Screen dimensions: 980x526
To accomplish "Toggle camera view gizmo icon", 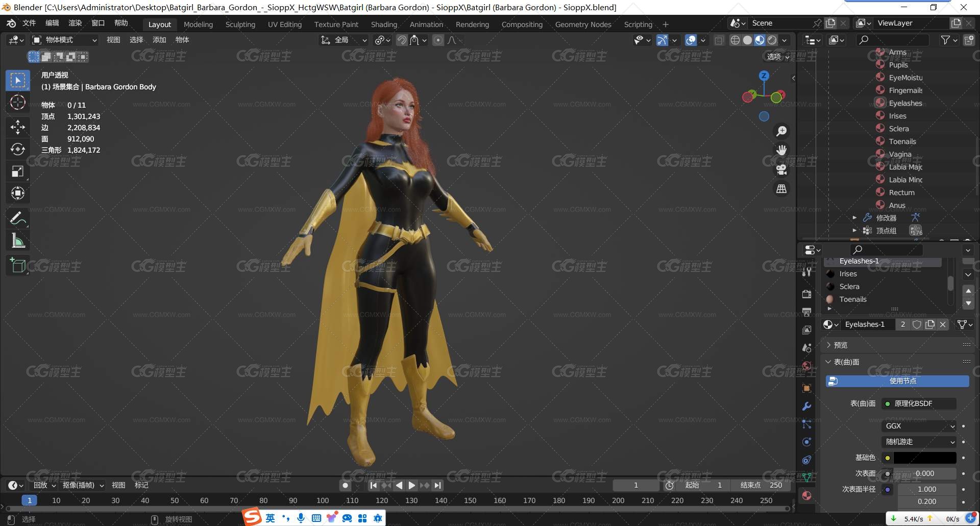I will pos(781,170).
